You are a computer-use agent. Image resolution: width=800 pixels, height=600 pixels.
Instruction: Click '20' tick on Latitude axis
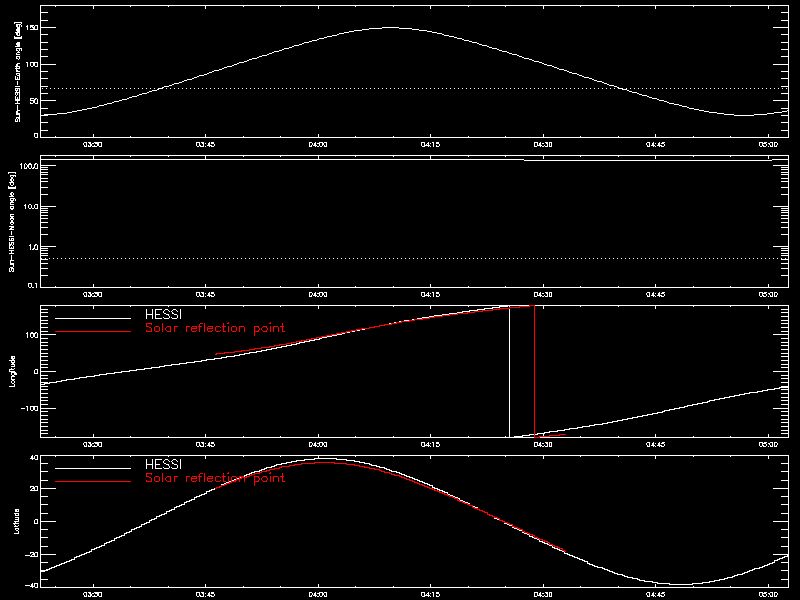tap(34, 489)
